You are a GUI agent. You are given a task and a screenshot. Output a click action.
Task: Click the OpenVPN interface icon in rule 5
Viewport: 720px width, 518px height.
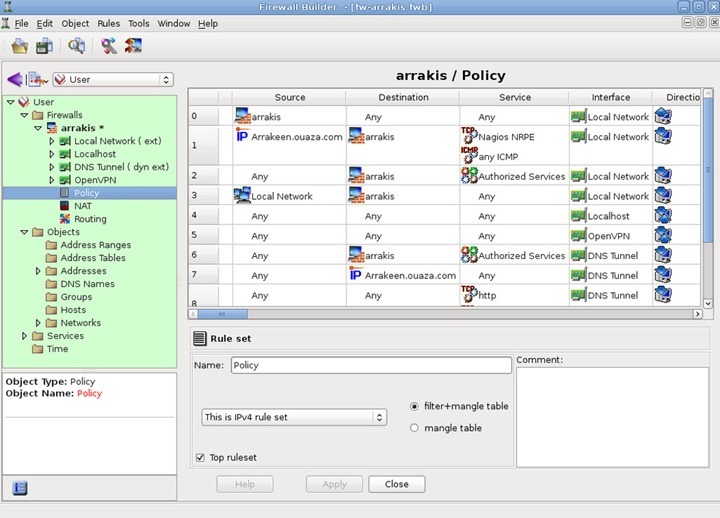579,235
